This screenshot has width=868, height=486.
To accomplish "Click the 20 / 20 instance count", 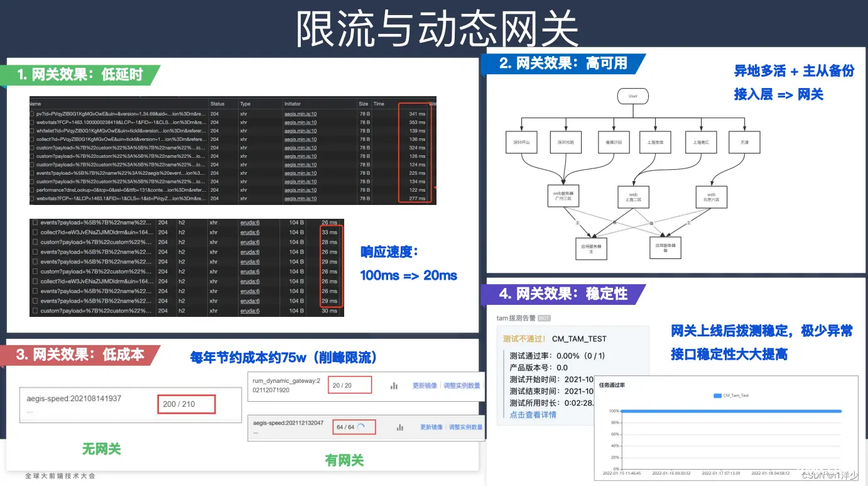I will tap(342, 385).
